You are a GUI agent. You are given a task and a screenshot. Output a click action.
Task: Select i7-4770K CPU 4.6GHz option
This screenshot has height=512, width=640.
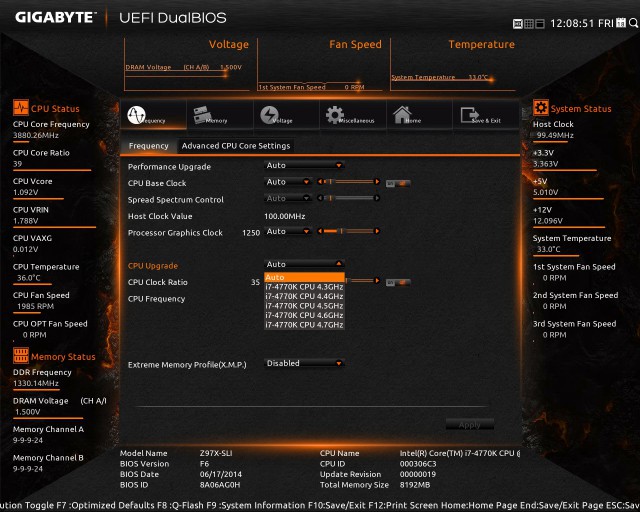[304, 315]
